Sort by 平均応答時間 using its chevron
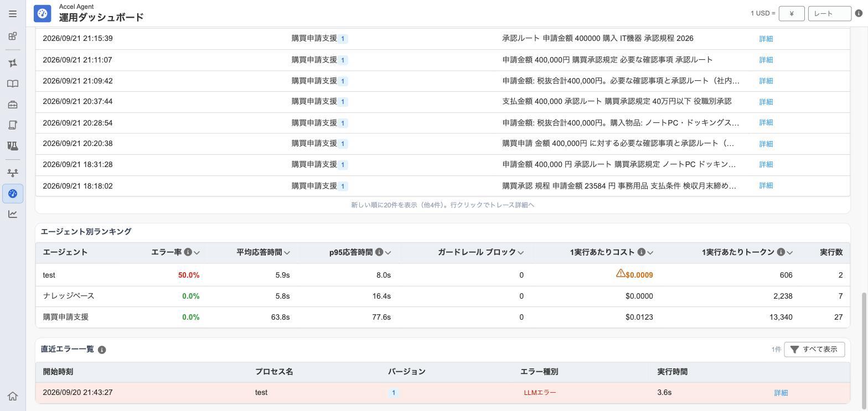Viewport: 868px width, 411px height. coord(287,253)
